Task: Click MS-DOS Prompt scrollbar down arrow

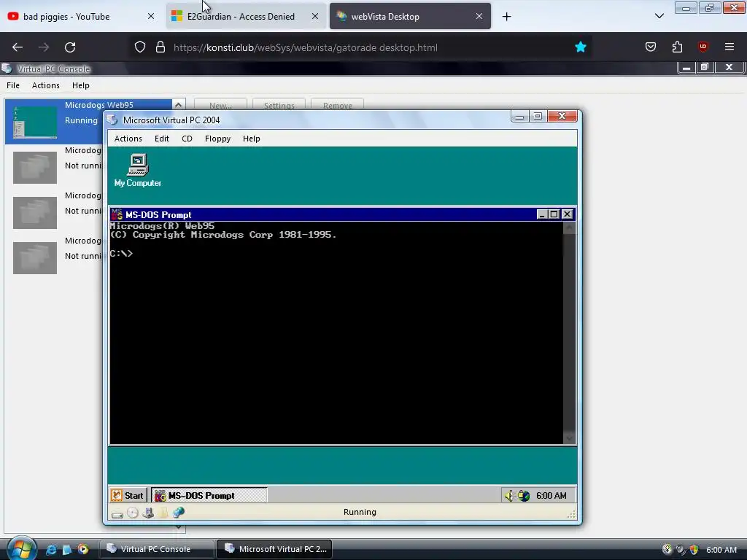Action: click(x=569, y=437)
